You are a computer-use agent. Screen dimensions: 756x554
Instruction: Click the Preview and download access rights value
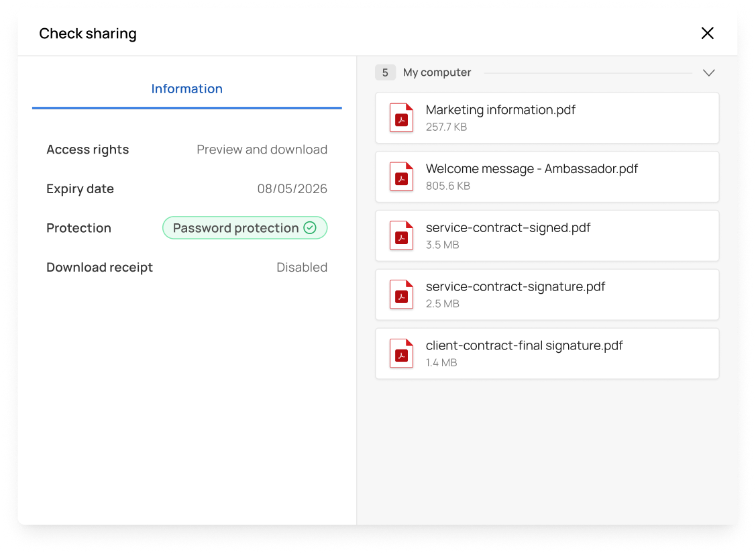pyautogui.click(x=262, y=150)
